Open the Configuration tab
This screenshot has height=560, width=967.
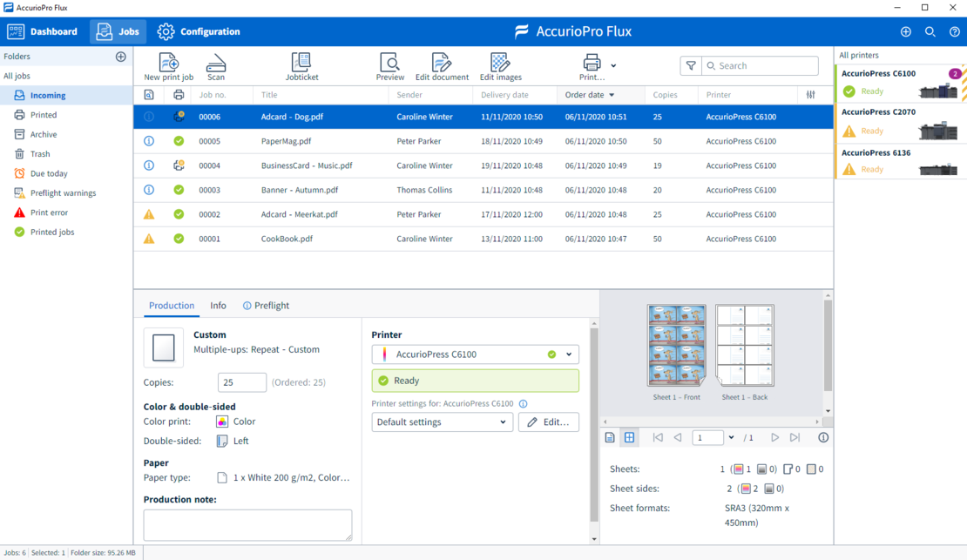point(198,31)
